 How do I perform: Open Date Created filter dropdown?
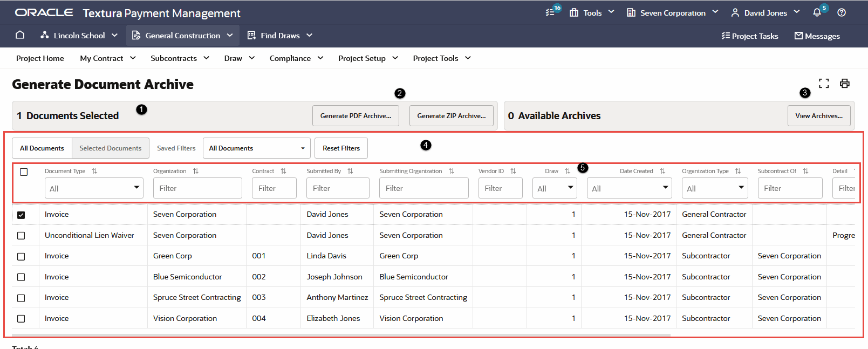tap(630, 188)
